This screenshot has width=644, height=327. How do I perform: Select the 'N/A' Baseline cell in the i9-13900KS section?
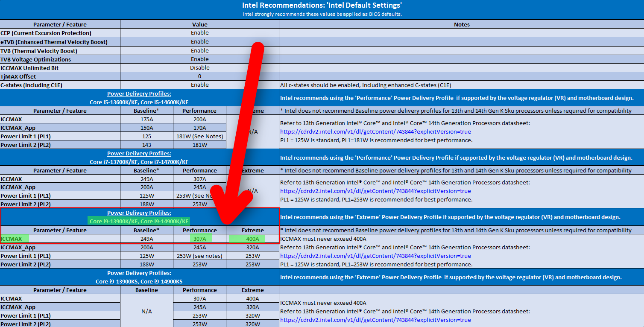point(146,311)
